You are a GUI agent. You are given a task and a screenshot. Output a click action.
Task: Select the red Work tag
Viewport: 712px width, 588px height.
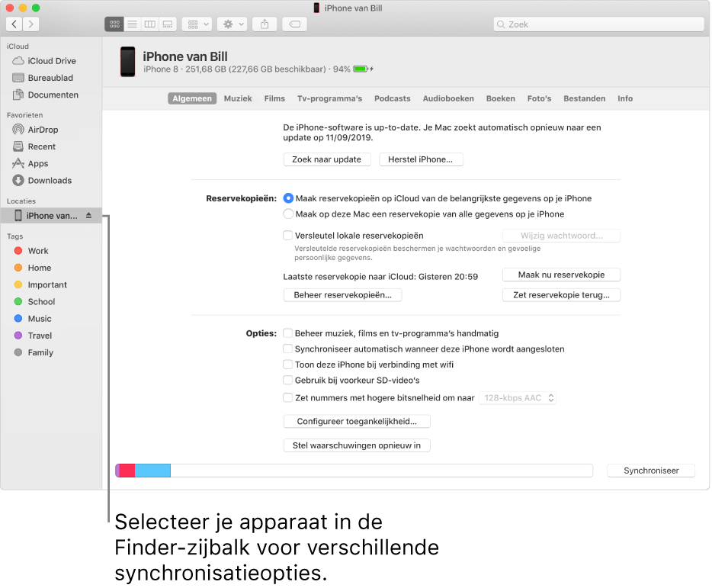(31, 251)
